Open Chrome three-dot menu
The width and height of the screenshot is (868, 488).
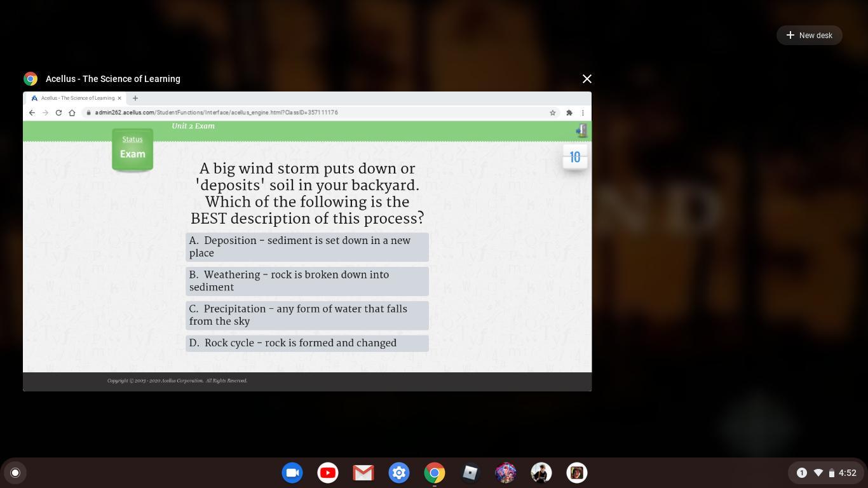coord(583,112)
